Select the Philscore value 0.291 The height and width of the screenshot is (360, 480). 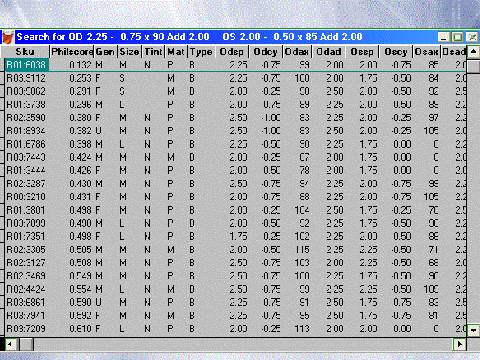point(80,91)
